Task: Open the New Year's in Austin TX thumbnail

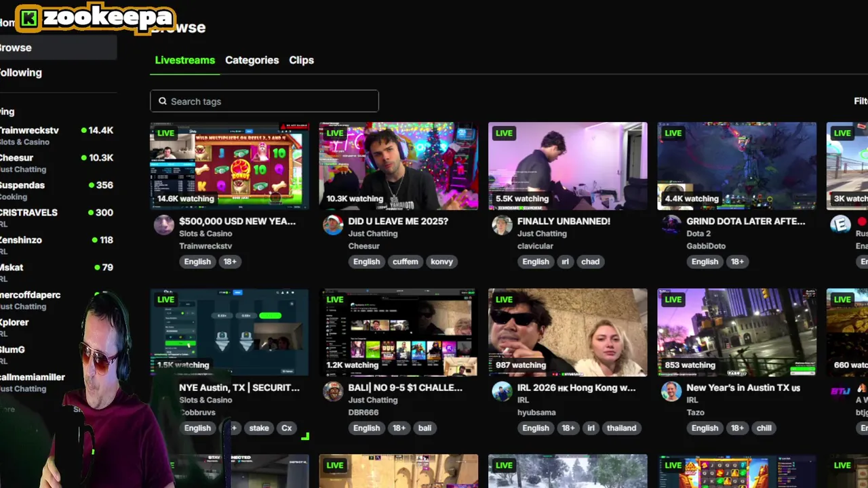Action: coord(736,332)
